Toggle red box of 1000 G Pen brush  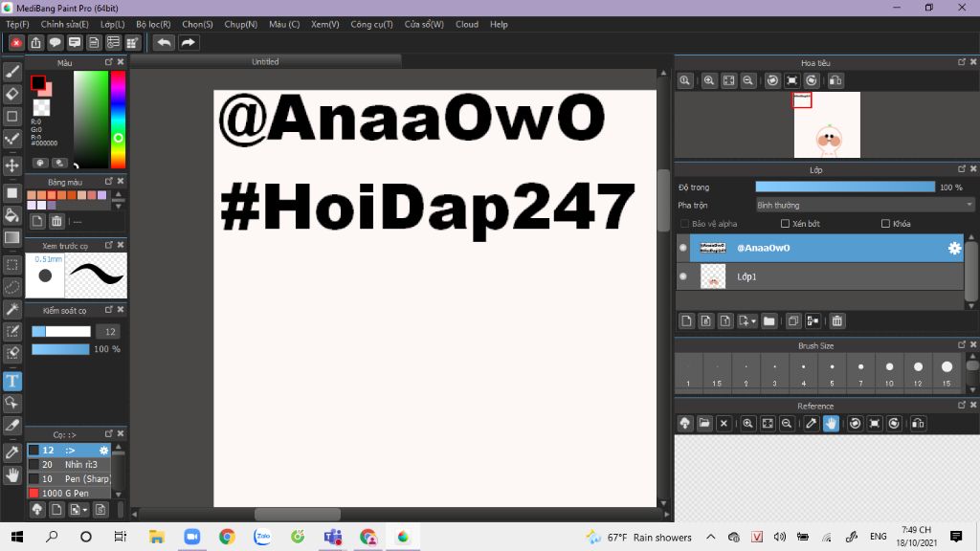pyautogui.click(x=33, y=493)
